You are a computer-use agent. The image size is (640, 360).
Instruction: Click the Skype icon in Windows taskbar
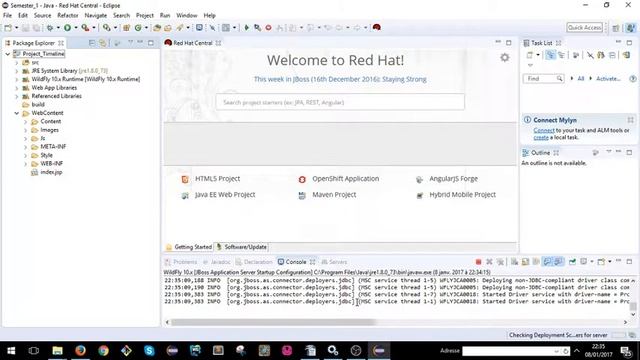[149, 350]
